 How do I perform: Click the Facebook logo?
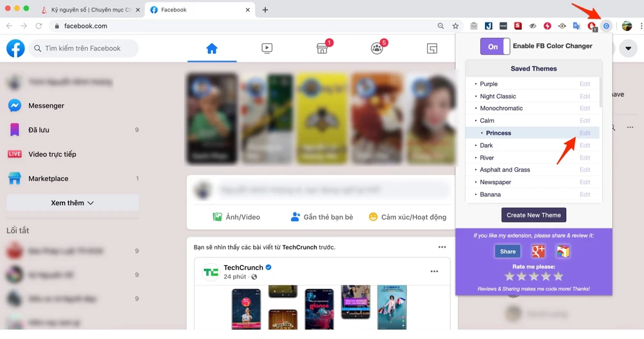pos(15,48)
